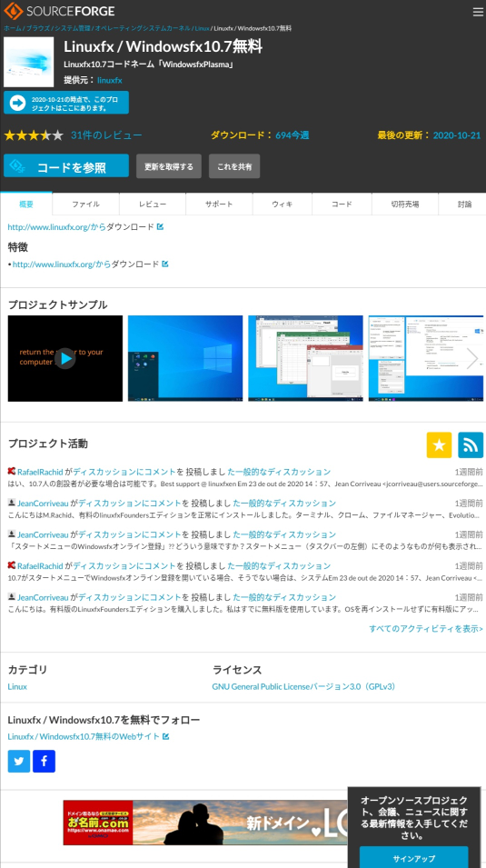Click the コードを参照 button
The width and height of the screenshot is (486, 868).
tap(66, 166)
